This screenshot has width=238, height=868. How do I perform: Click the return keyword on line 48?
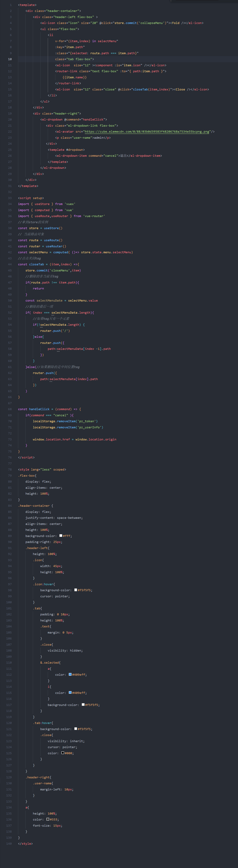[38, 288]
